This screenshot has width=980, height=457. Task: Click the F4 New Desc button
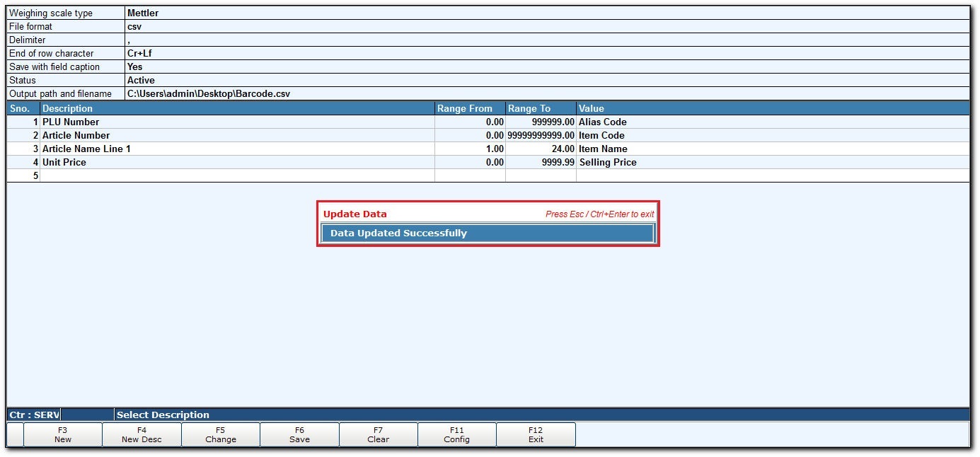click(x=142, y=434)
